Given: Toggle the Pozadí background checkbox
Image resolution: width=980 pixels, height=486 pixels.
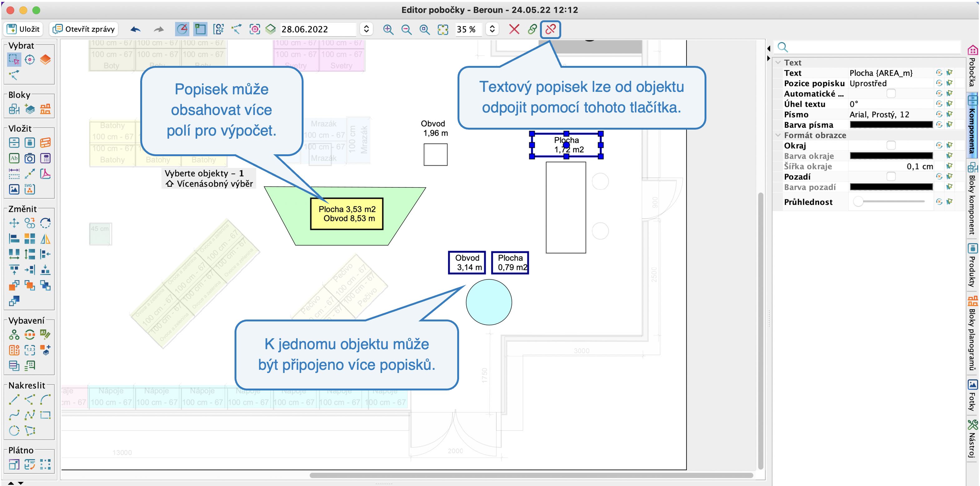Looking at the screenshot, I should (x=891, y=176).
